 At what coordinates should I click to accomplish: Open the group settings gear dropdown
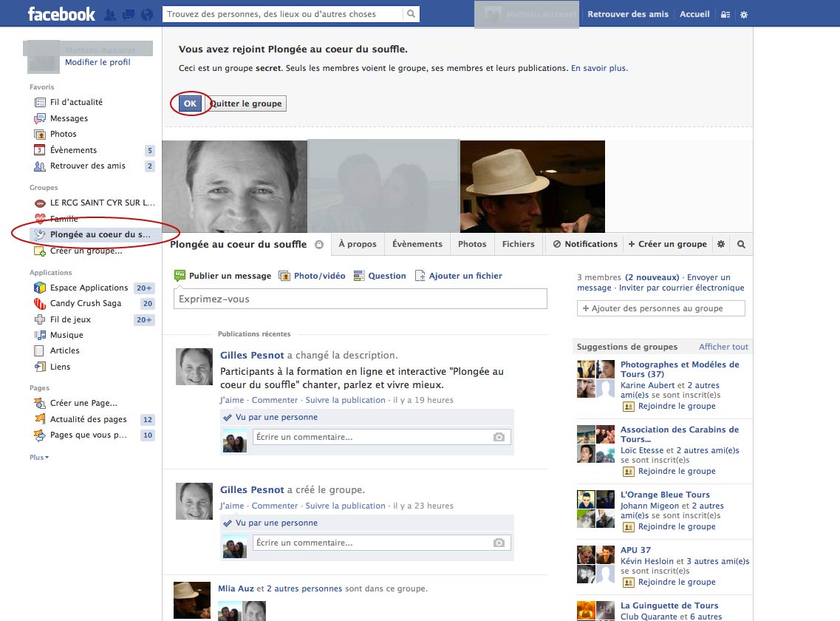721,244
